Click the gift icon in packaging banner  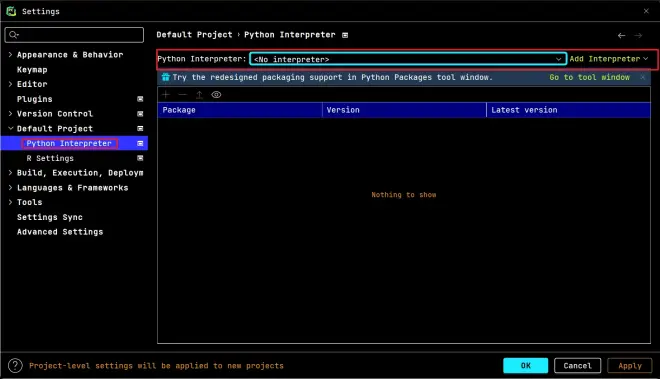tap(165, 77)
